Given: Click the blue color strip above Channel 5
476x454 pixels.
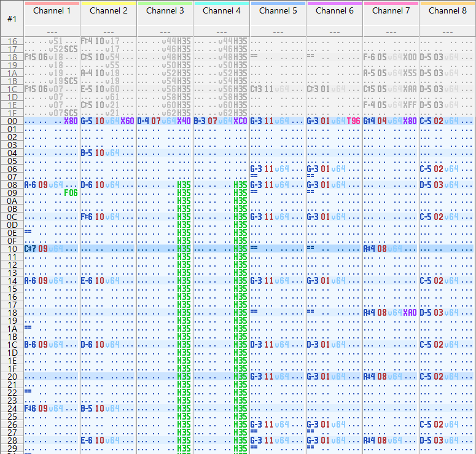Looking at the screenshot, I should (x=278, y=3).
